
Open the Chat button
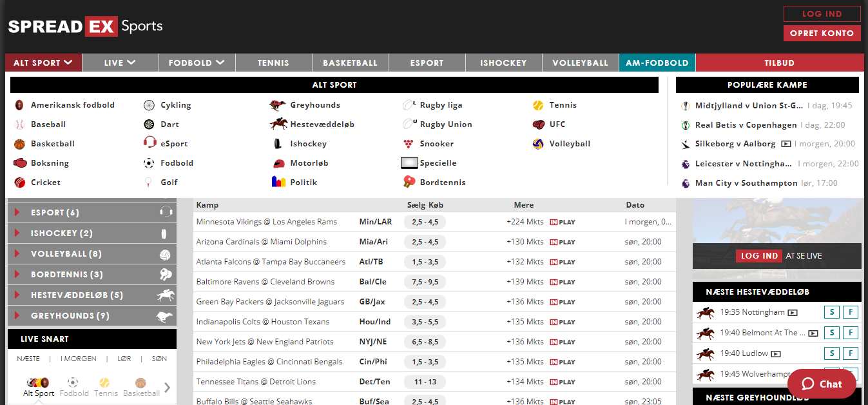pyautogui.click(x=822, y=384)
